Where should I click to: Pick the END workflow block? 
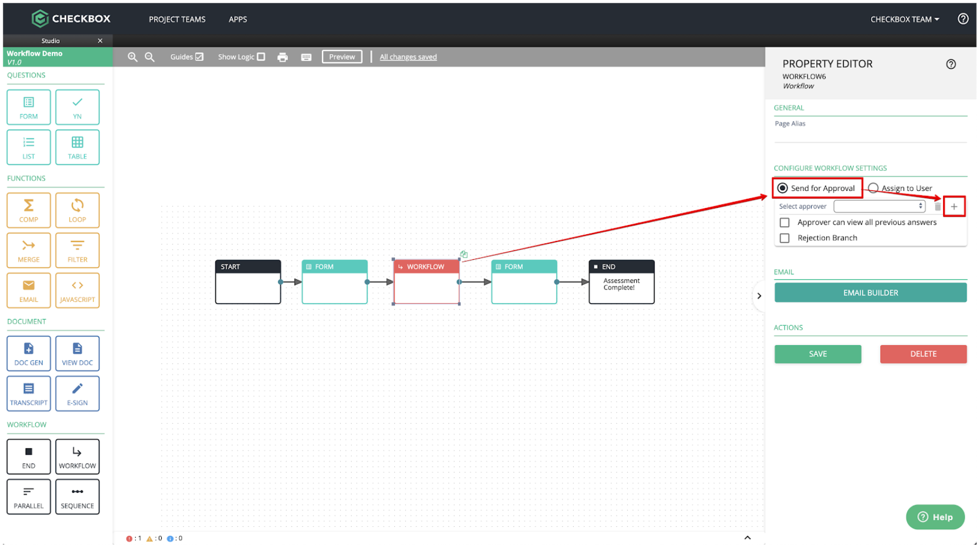pos(28,457)
